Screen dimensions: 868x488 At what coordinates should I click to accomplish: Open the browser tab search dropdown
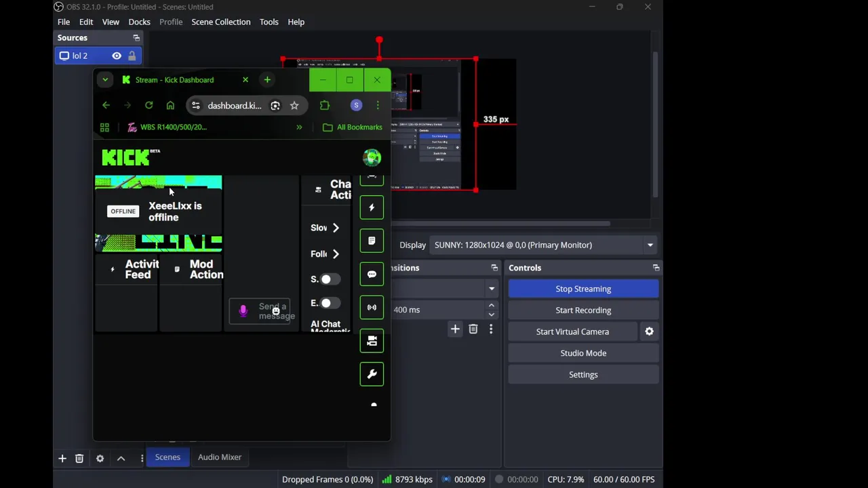(105, 80)
